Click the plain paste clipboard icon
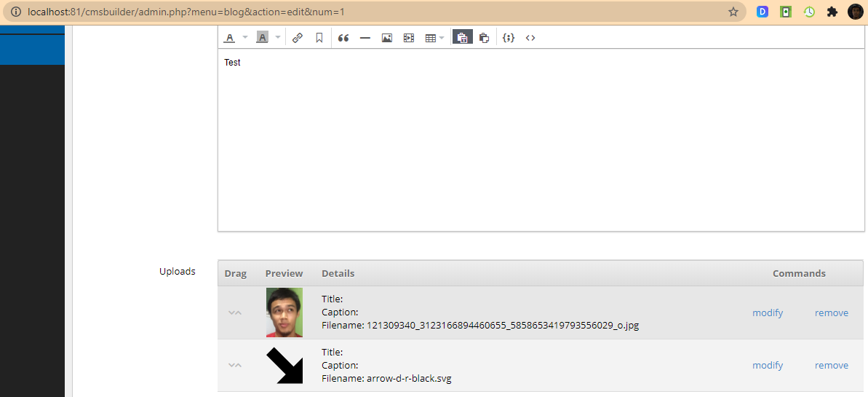This screenshot has width=868, height=397. [484, 38]
